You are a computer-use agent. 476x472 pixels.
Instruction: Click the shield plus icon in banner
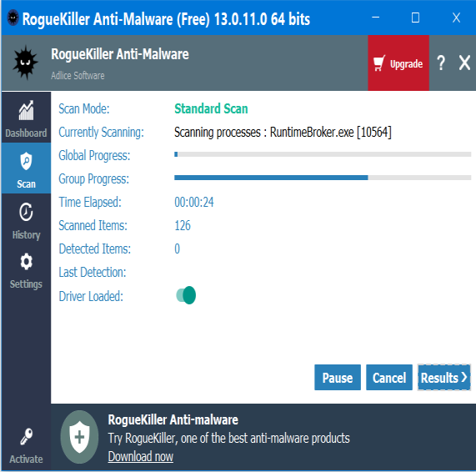(79, 437)
